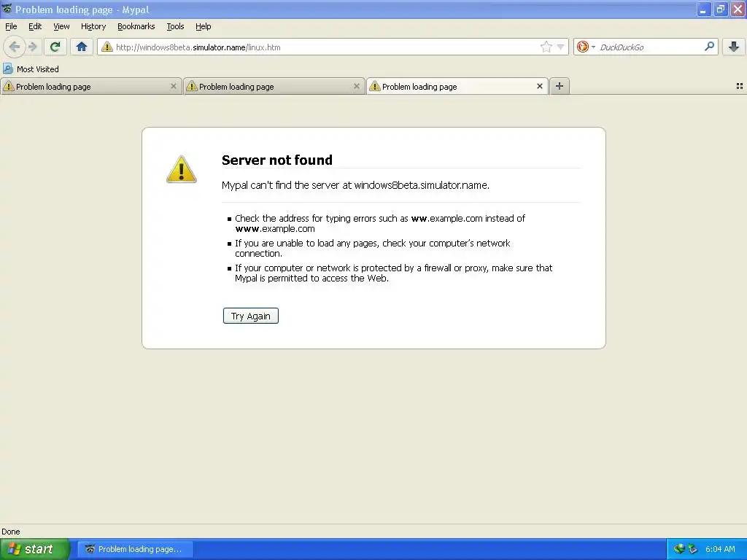Click the warning icon on second tab

pos(192,86)
